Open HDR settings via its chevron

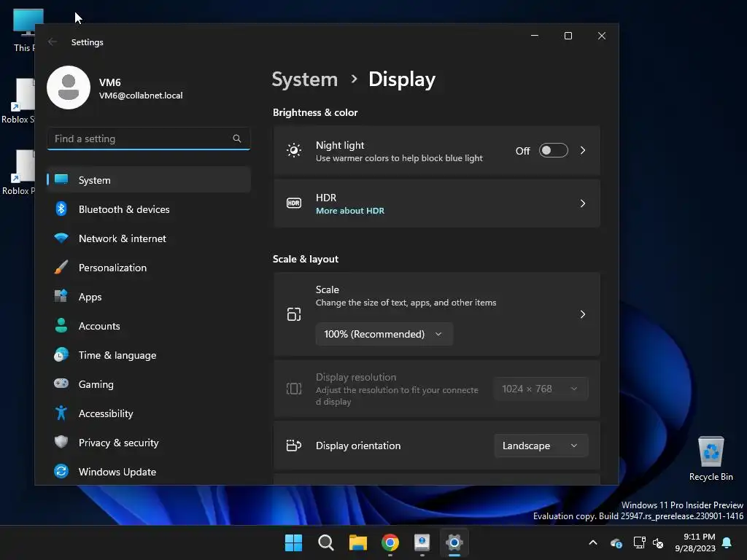[583, 203]
